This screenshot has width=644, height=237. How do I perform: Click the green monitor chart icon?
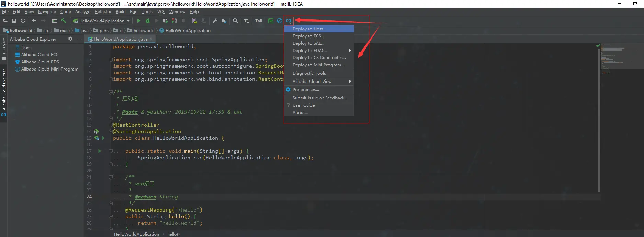point(271,21)
